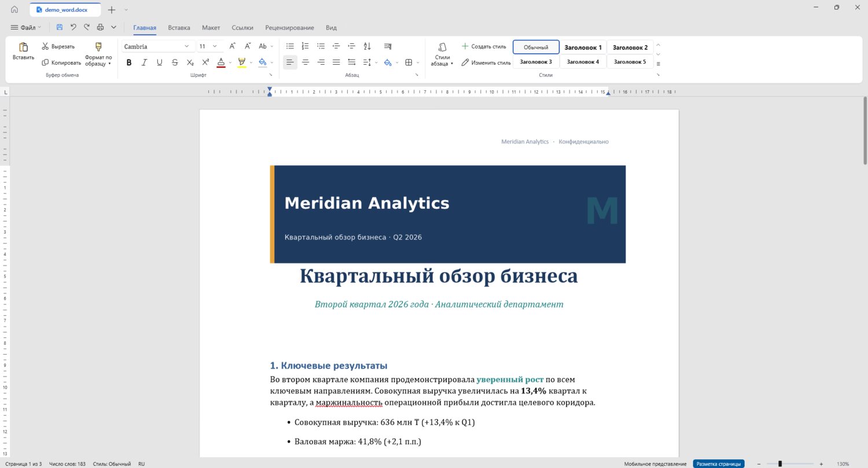Switch to Разметка страницы view

click(x=719, y=464)
